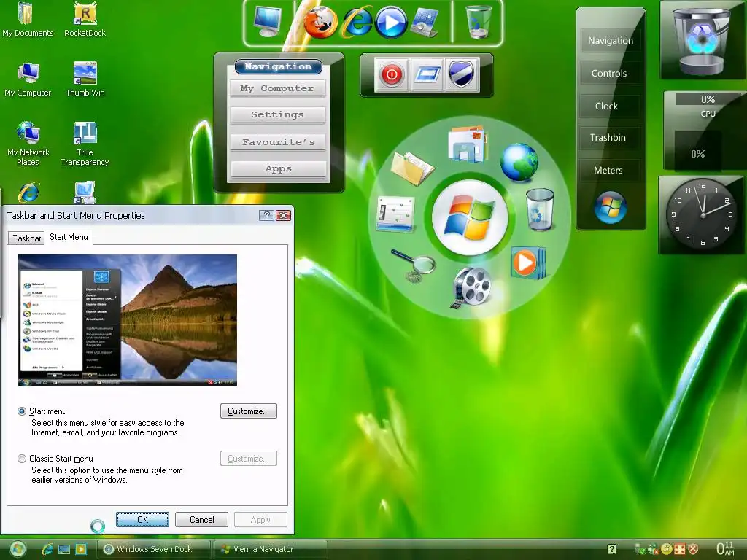Click the dialog's help question mark button
The height and width of the screenshot is (560, 747).
point(267,215)
